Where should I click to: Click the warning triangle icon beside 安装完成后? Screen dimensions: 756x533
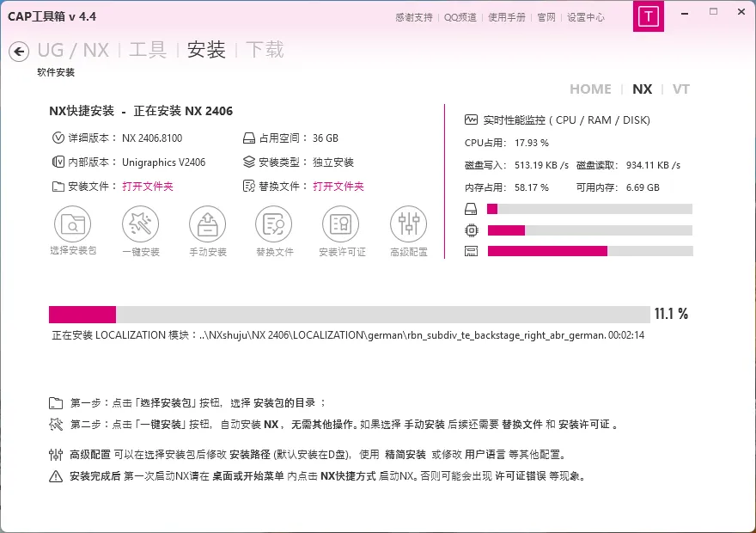tap(56, 476)
